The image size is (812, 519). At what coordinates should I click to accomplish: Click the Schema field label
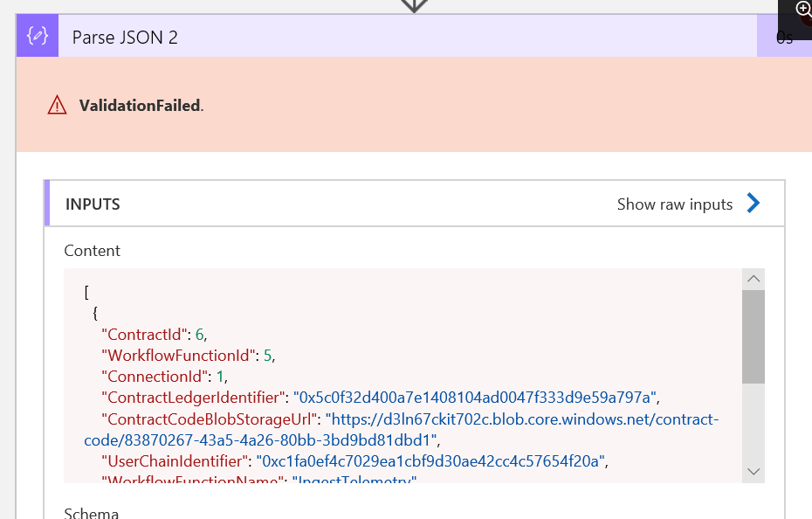coord(92,513)
